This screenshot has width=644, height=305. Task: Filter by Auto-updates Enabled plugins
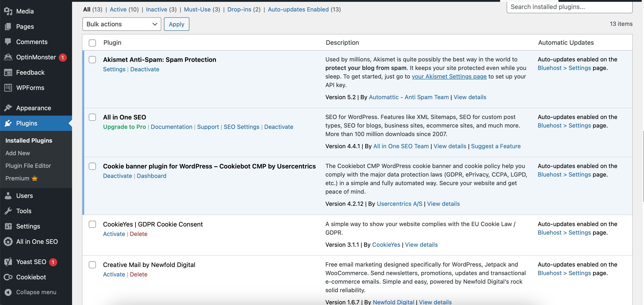pyautogui.click(x=298, y=9)
